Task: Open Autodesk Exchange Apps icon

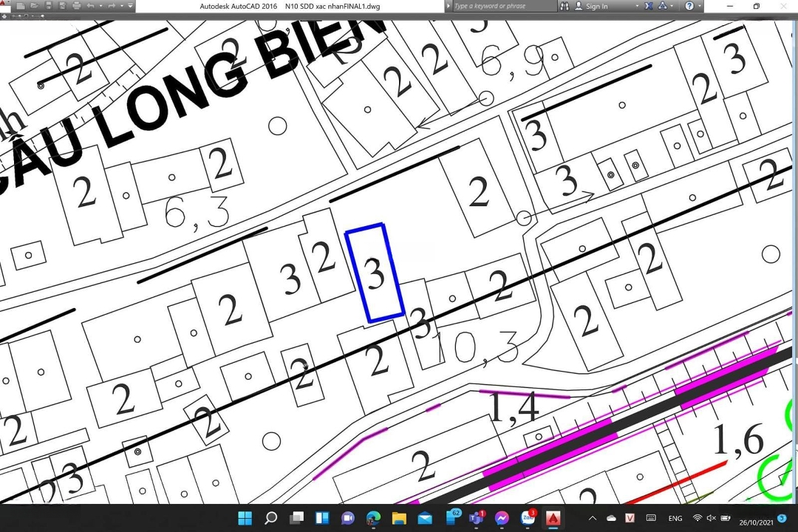Action: click(x=649, y=6)
